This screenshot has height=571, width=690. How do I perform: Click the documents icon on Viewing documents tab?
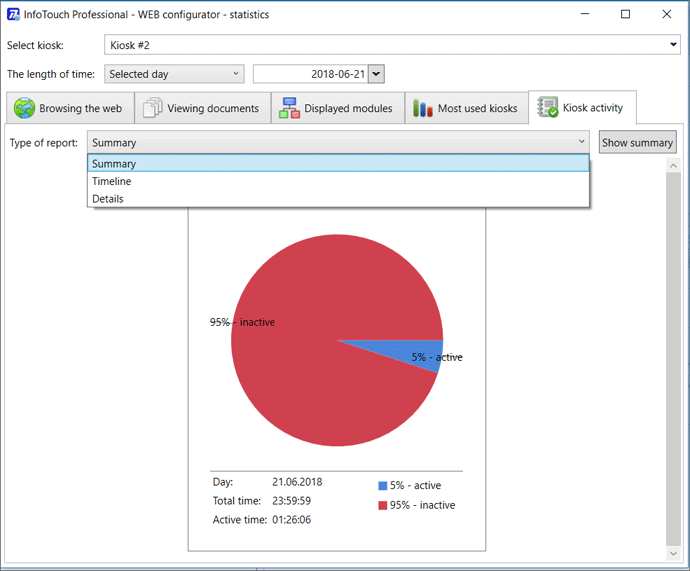[153, 108]
